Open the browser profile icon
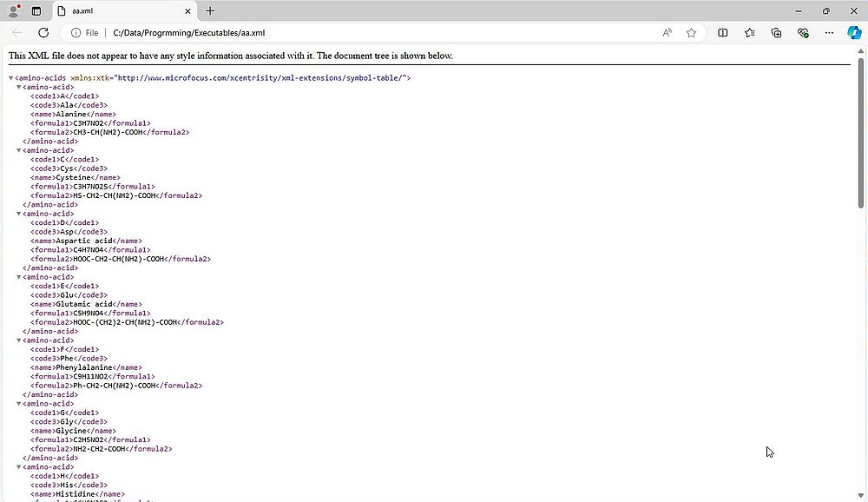The image size is (868, 502). pyautogui.click(x=13, y=10)
